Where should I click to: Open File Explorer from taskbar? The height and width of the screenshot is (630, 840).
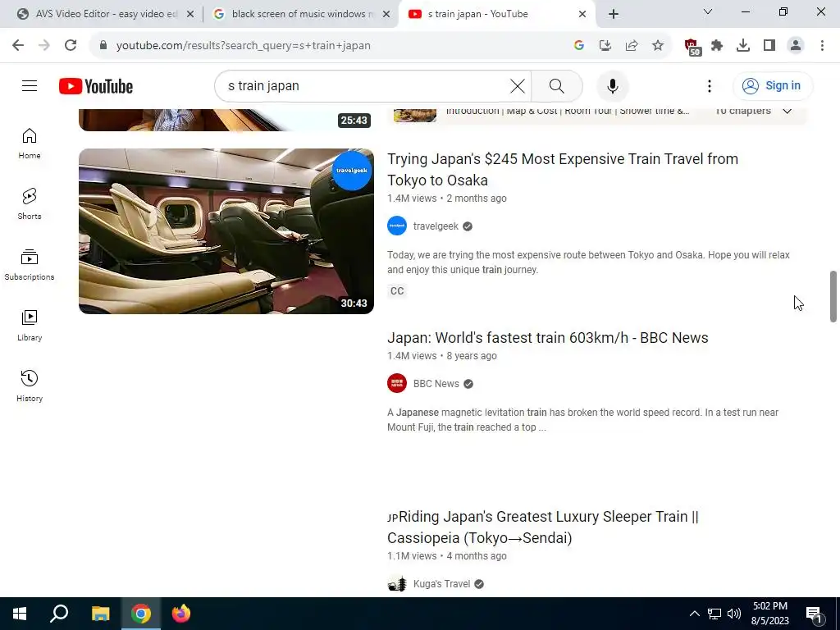tap(100, 614)
